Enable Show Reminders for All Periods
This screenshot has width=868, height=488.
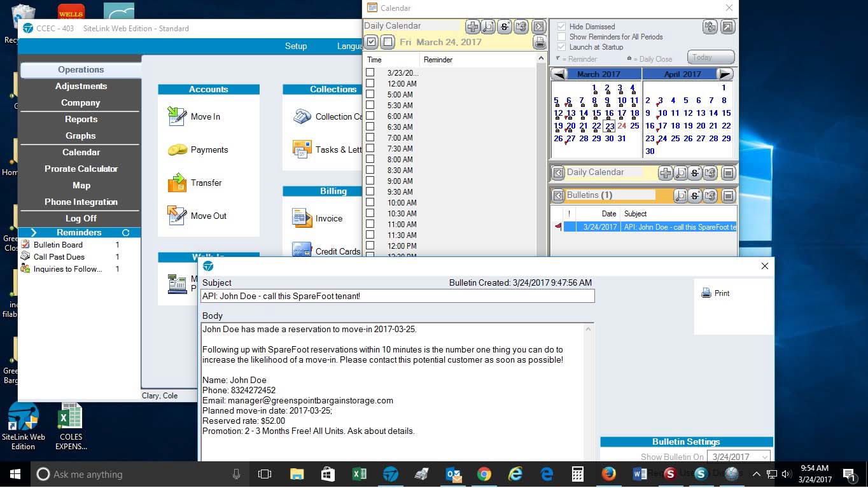pos(561,37)
